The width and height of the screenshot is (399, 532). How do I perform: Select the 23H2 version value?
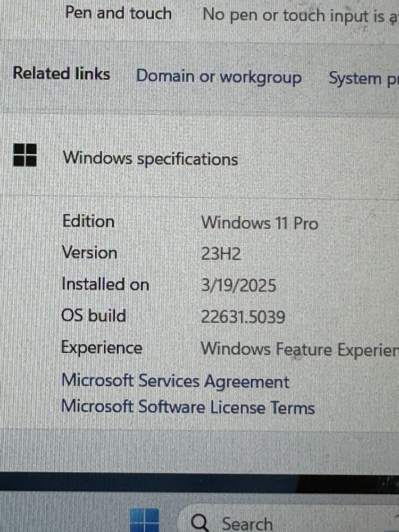point(221,254)
